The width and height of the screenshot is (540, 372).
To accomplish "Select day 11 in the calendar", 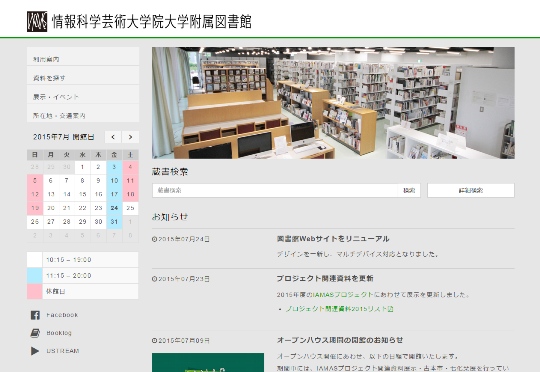I will coord(130,180).
